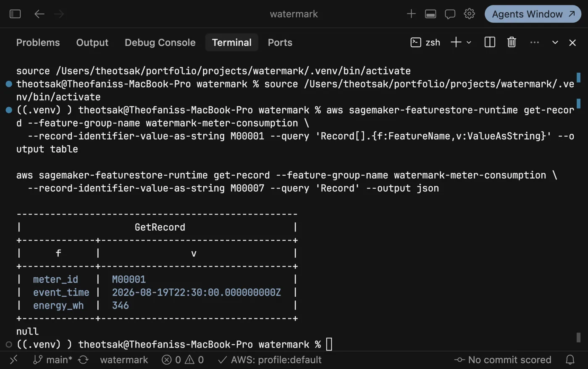The height and width of the screenshot is (369, 588).
Task: Synchronize changes with the sync icon
Action: click(83, 360)
